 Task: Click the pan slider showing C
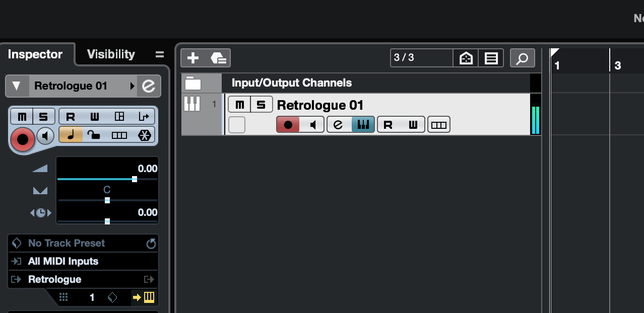click(x=107, y=200)
